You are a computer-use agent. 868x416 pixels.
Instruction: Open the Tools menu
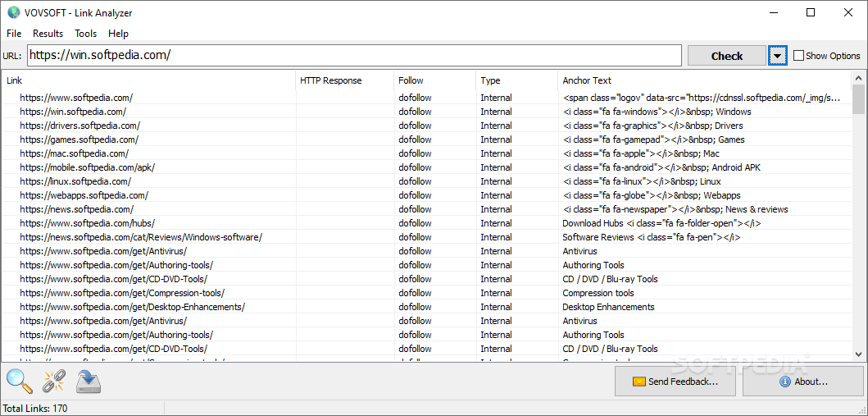(x=86, y=34)
